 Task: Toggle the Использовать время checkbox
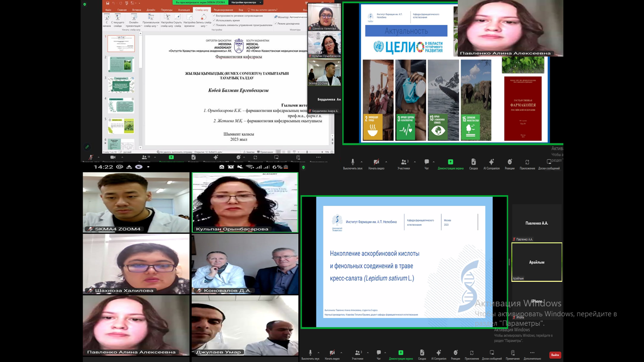click(x=214, y=20)
